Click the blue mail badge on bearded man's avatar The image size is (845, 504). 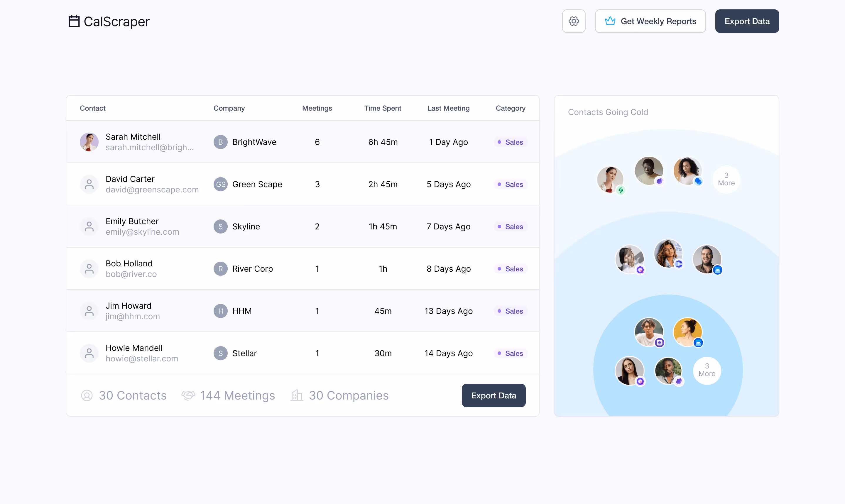click(717, 270)
